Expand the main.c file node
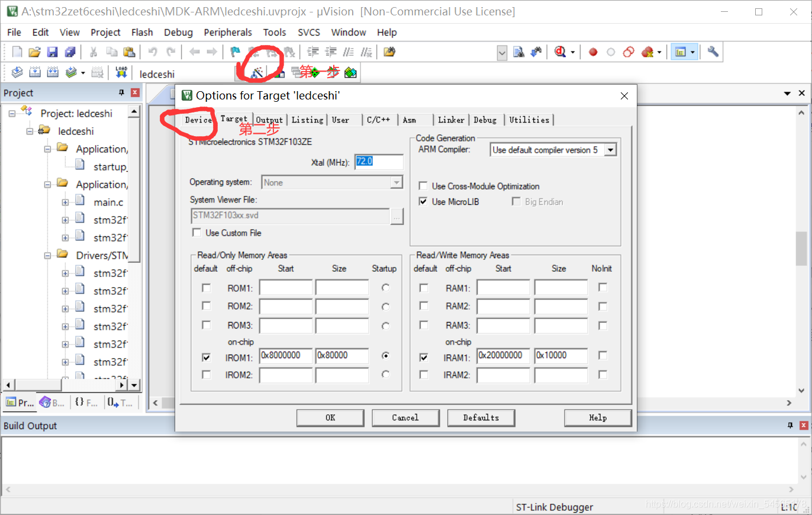Image resolution: width=812 pixels, height=515 pixels. (x=65, y=202)
